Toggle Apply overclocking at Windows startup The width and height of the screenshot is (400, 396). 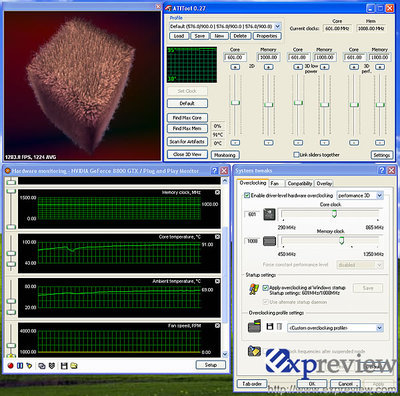pos(265,287)
